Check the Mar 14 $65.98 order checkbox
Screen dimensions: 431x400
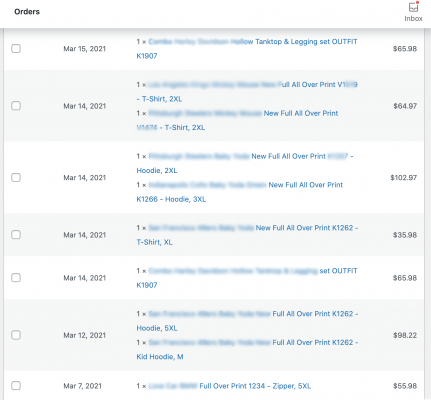coord(16,278)
